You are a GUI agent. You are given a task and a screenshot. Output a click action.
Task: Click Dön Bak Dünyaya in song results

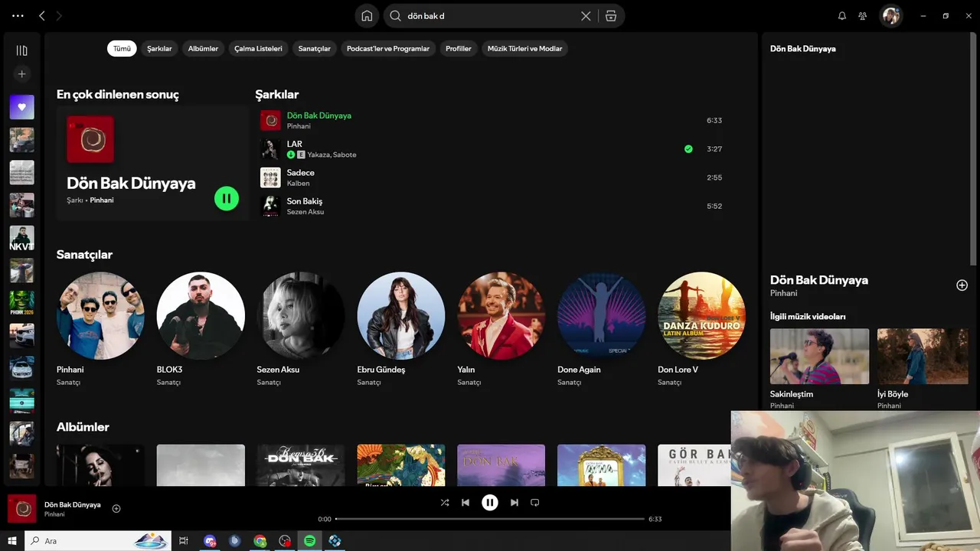[x=318, y=116]
